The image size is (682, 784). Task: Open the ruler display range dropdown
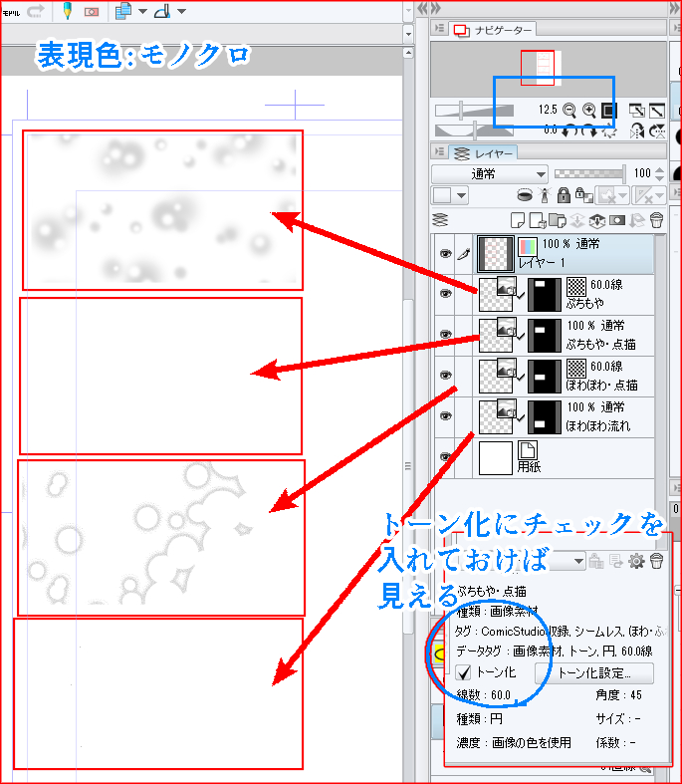648,195
